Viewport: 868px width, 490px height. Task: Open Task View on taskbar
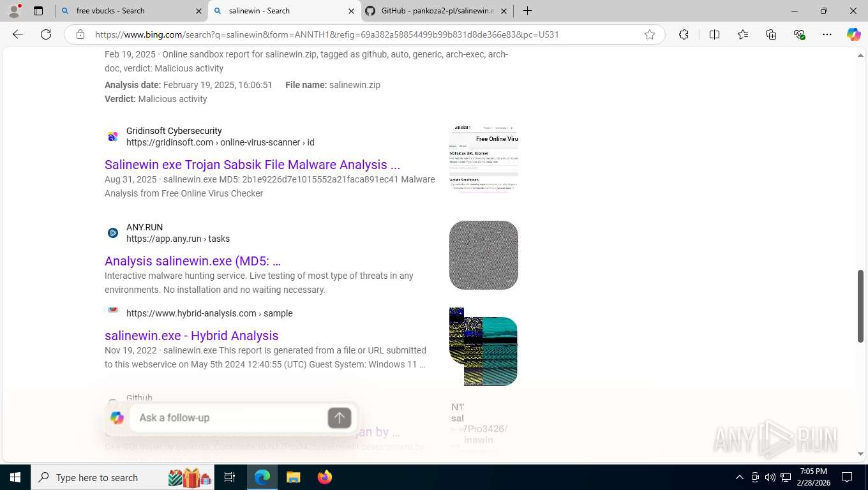tap(230, 477)
